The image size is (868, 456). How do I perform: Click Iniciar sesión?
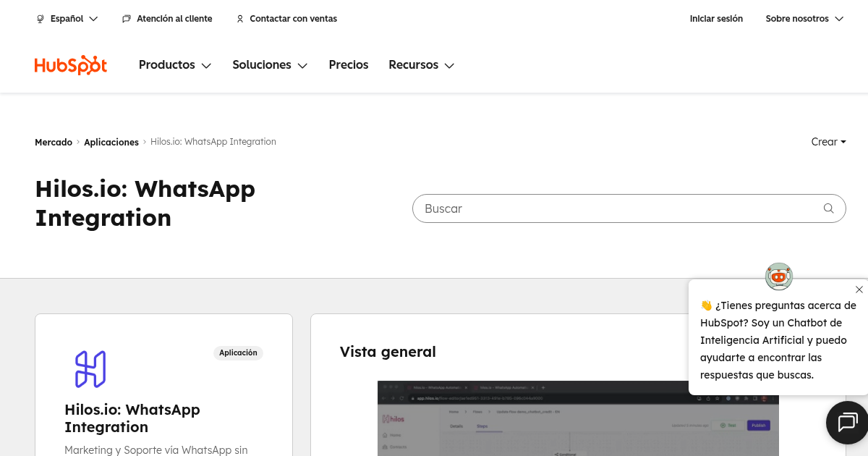click(716, 19)
